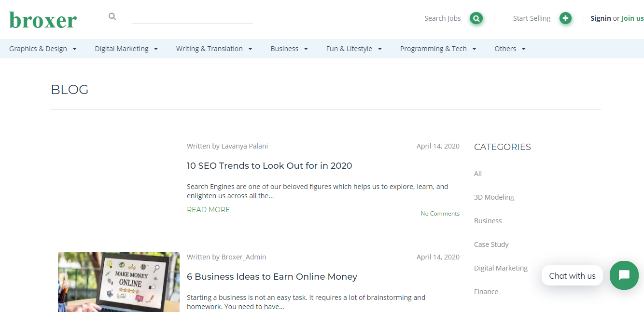
Task: Open chat using the green chat bubble icon
Action: click(624, 275)
